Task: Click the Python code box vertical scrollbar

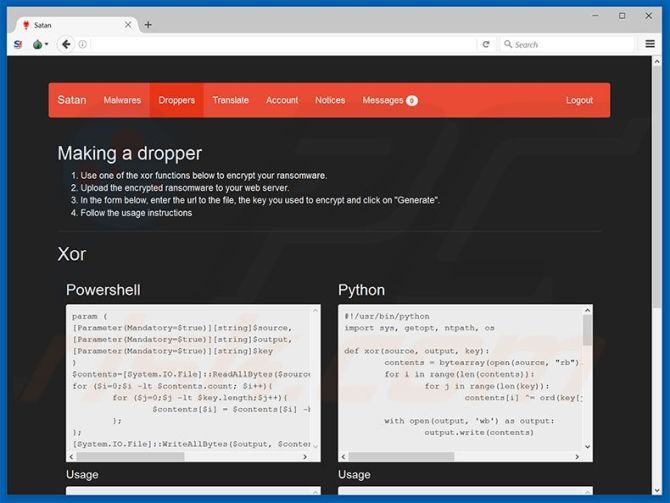Action: pyautogui.click(x=587, y=330)
